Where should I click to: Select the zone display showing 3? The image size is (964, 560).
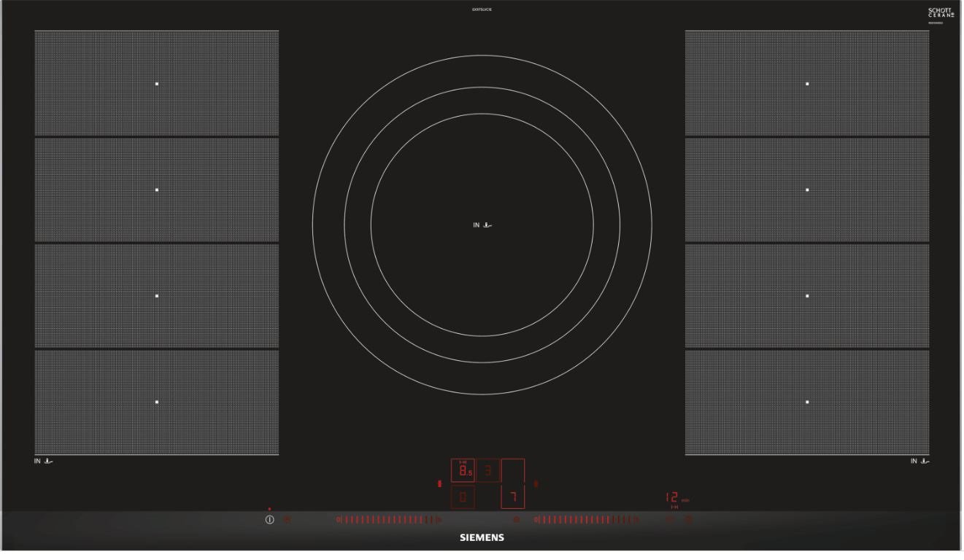[x=488, y=471]
